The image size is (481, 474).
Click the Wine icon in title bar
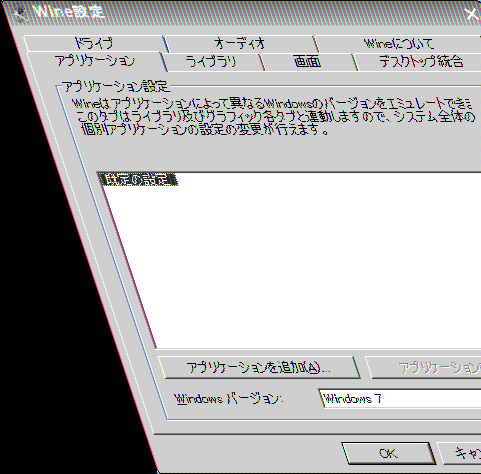pyautogui.click(x=21, y=14)
